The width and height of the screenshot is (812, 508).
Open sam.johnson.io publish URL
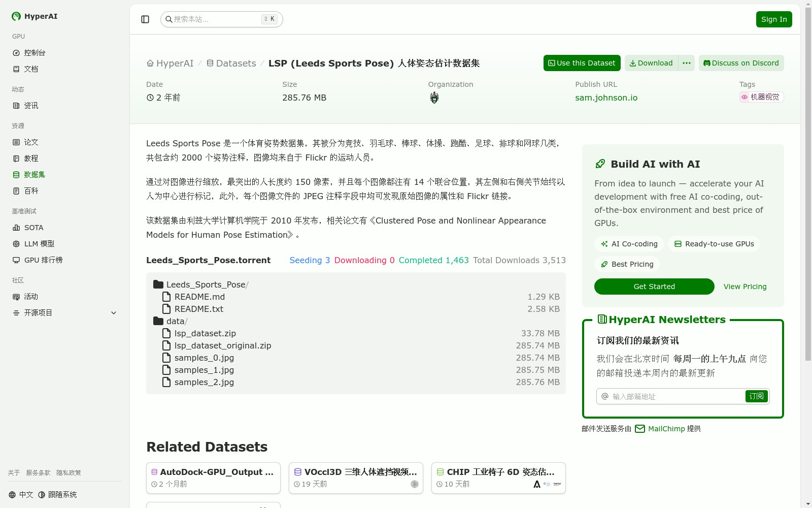[x=606, y=98]
